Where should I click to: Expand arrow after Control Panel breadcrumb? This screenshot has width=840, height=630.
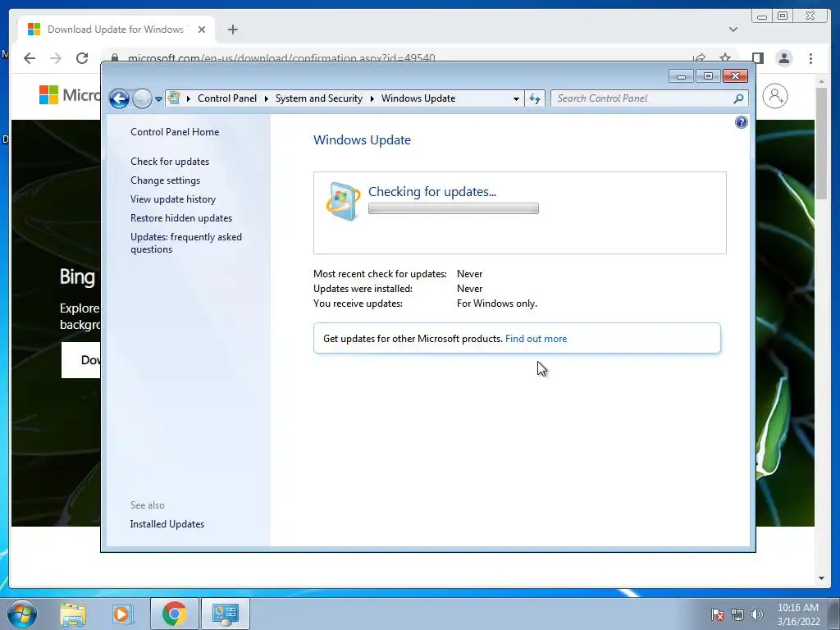(267, 98)
